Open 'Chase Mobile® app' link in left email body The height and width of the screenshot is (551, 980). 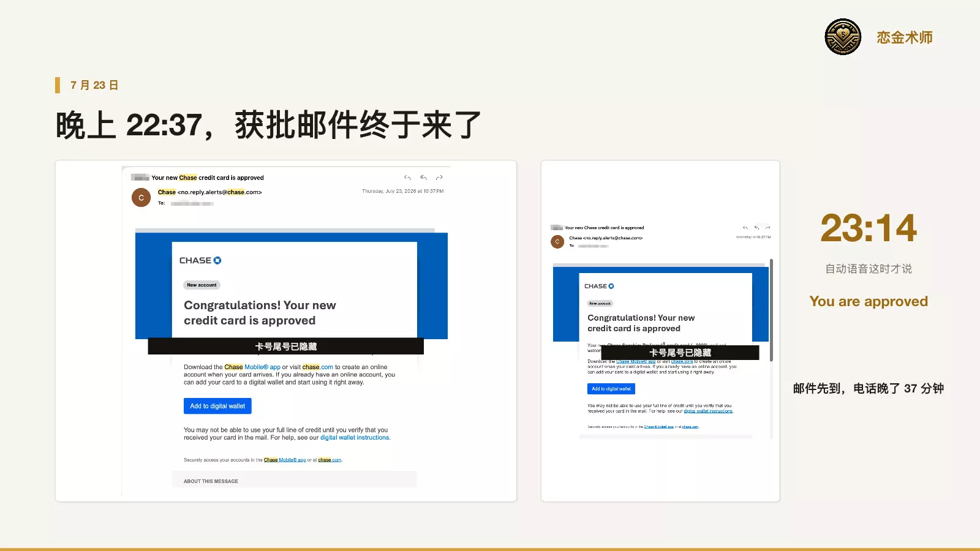pos(252,367)
